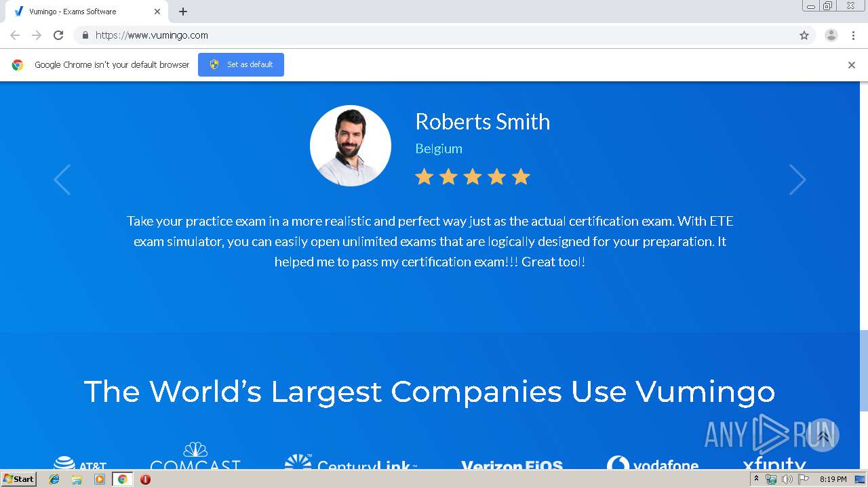Image resolution: width=868 pixels, height=488 pixels.
Task: Open a new browser tab
Action: [183, 12]
